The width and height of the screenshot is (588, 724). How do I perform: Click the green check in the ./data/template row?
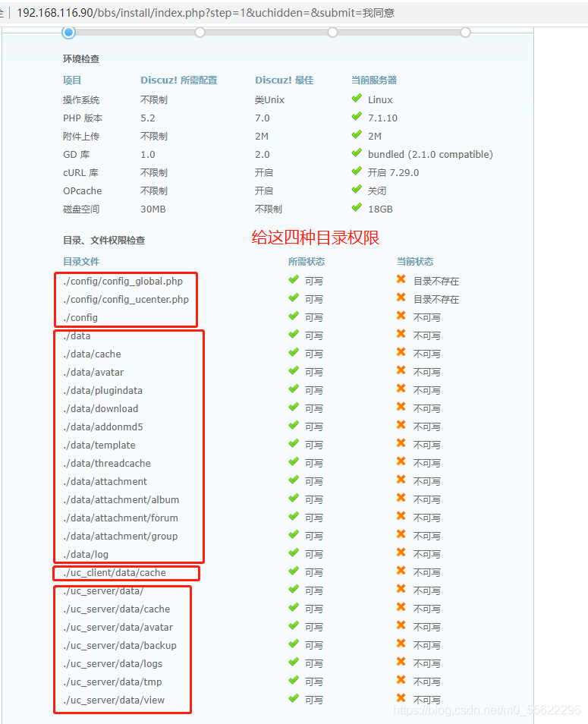(x=294, y=443)
